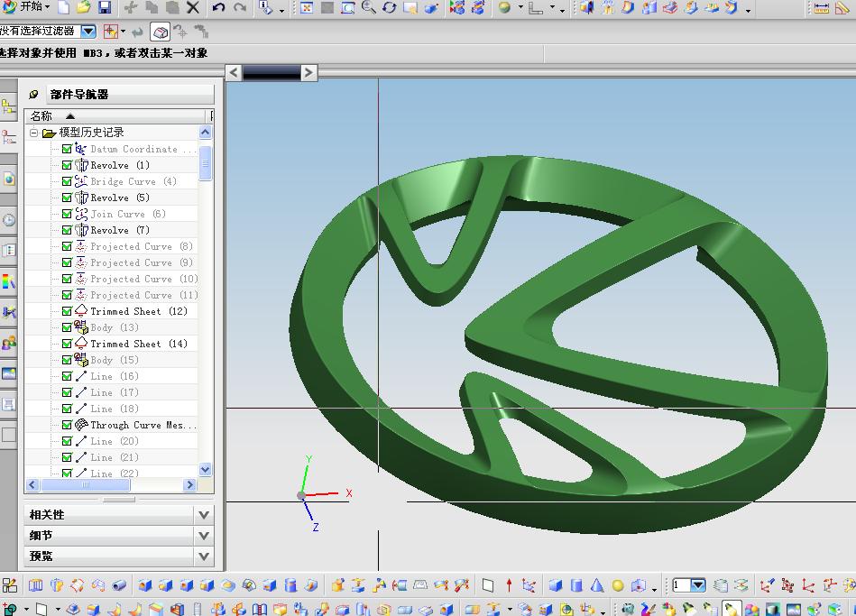Image resolution: width=856 pixels, height=616 pixels.
Task: Open the layer number dropdown
Action: coord(697,585)
